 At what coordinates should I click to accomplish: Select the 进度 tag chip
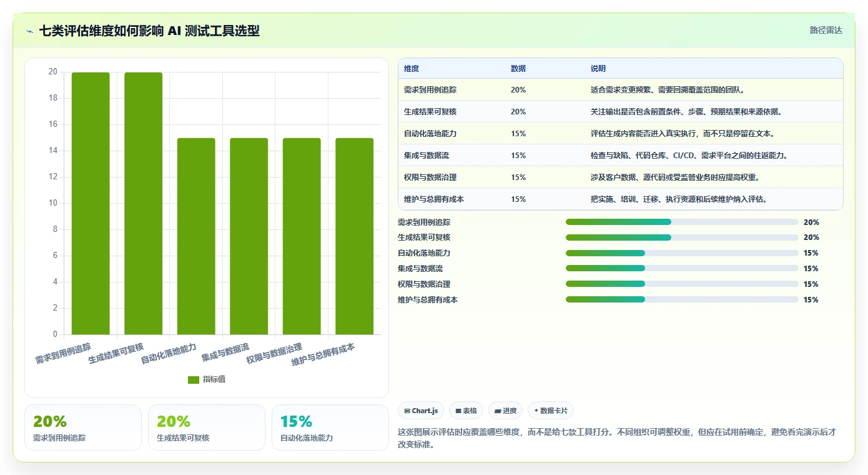(506, 411)
